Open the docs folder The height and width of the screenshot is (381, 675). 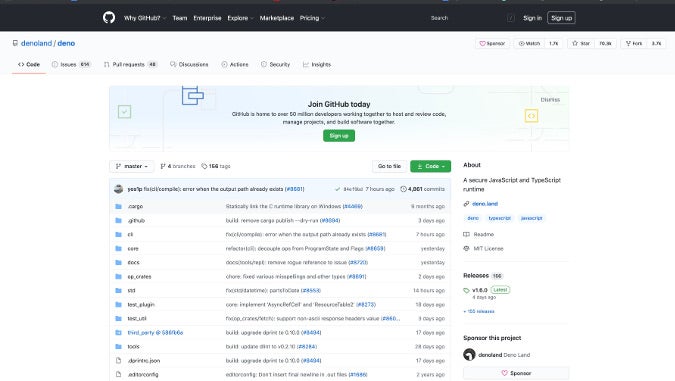click(x=133, y=263)
